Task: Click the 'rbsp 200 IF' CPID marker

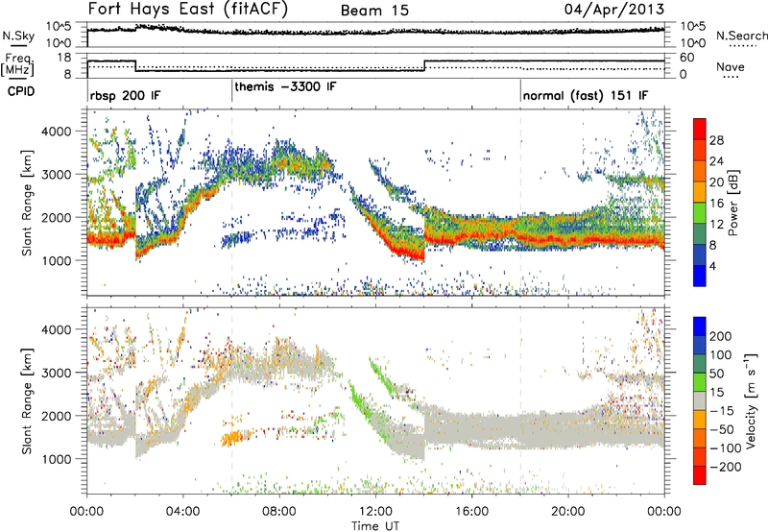Action: (x=126, y=95)
